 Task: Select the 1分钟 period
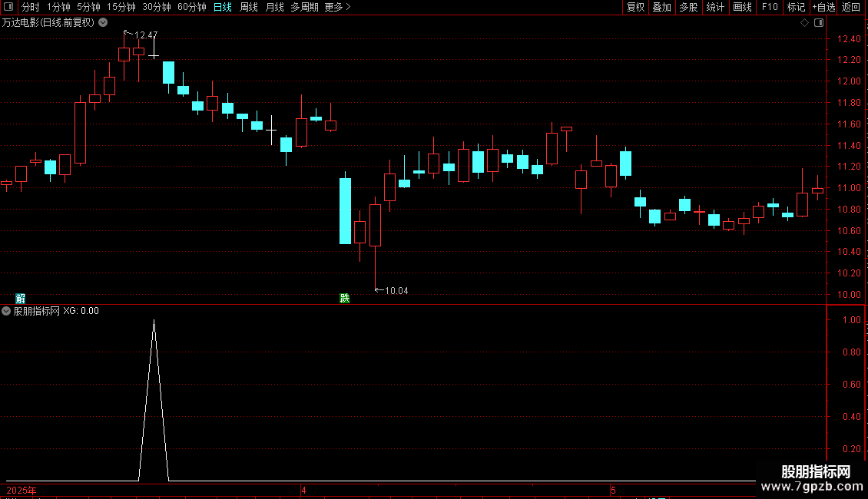coord(58,7)
